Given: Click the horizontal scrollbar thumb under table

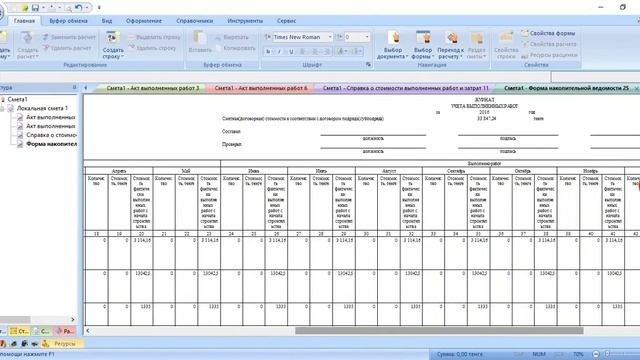Looking at the screenshot, I should 439,331.
